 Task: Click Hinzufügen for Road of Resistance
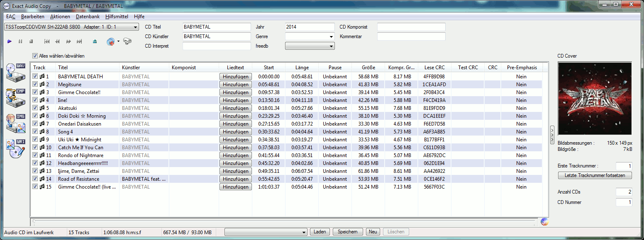pos(236,179)
